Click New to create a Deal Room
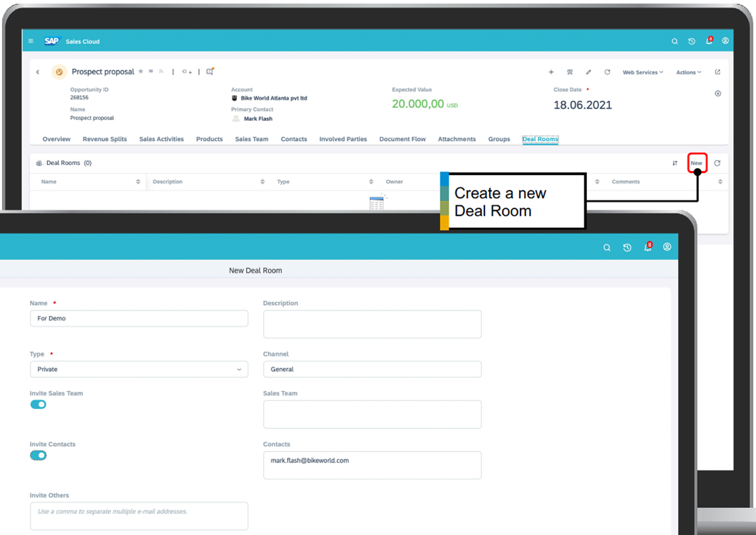Viewport: 756px width, 535px height. tap(697, 163)
